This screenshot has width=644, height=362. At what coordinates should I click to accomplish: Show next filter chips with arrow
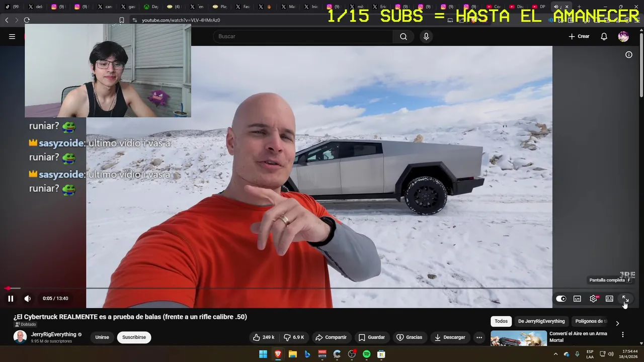coord(617,323)
